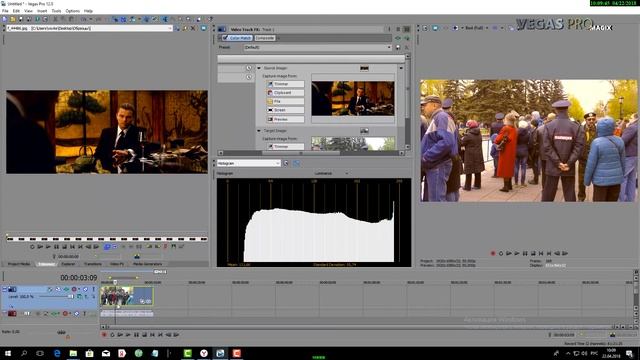Delete the current FX preset
640x360 pixels.
click(x=407, y=47)
